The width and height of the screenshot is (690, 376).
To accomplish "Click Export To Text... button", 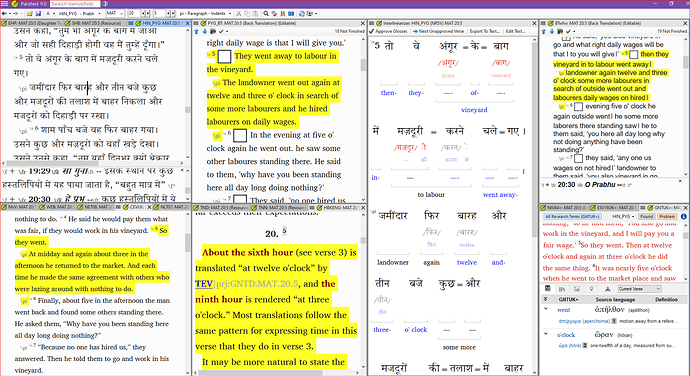I will [x=484, y=31].
